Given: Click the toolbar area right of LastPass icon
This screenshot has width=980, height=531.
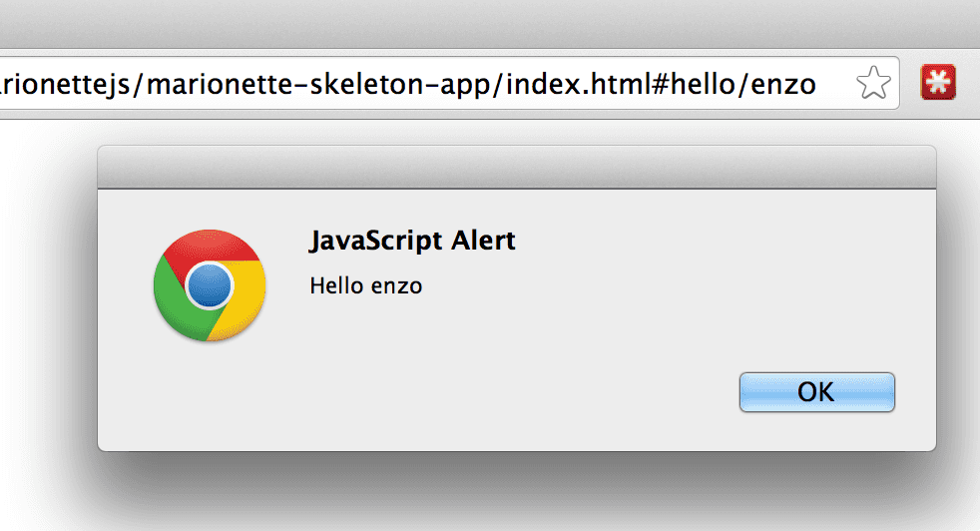Looking at the screenshot, I should [970, 83].
